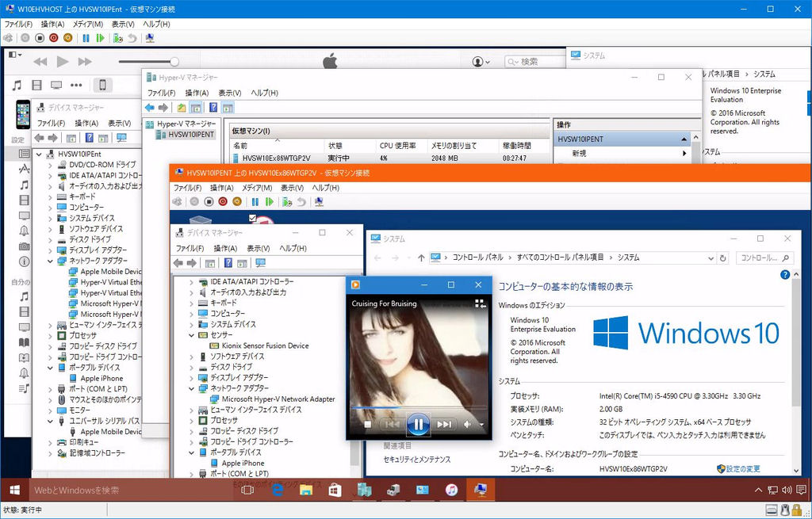
Task: Click the red Shut Down icon in the orange HVSW10Ex86WTGP2V toolbar
Action: click(223, 202)
